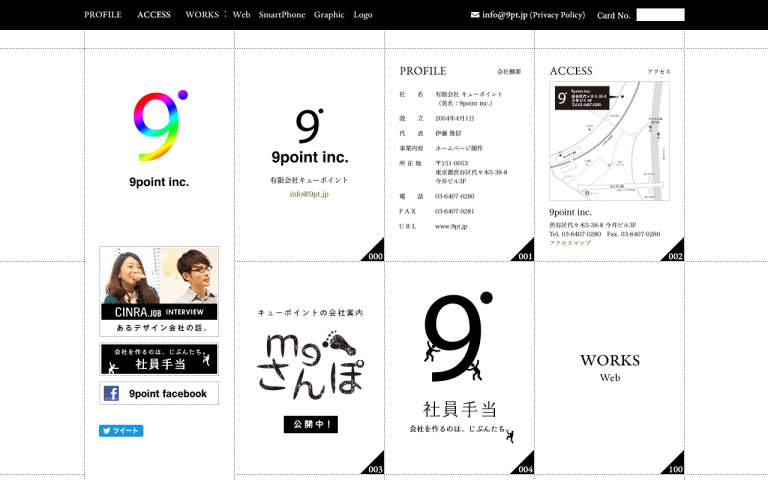Click the 9 logo label on the map

click(x=582, y=97)
